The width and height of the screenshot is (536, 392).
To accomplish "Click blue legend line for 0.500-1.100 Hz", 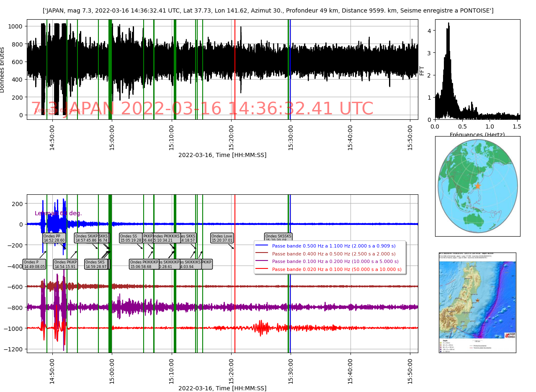I will 262,246.
